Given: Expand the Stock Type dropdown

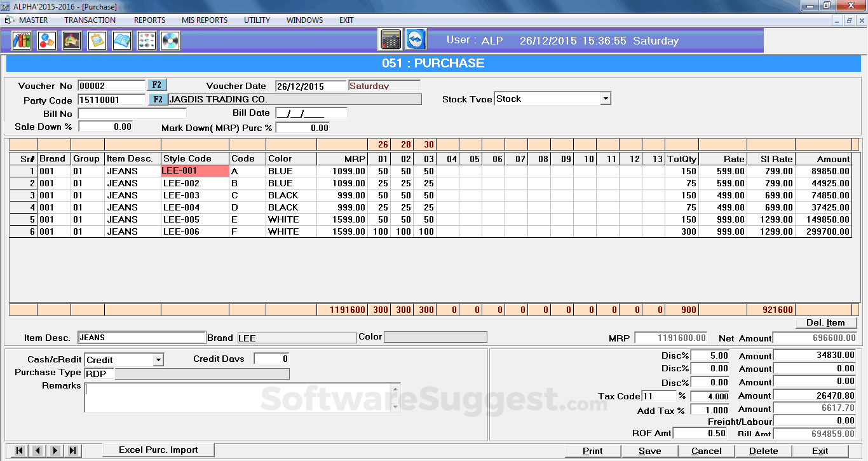Looking at the screenshot, I should [x=606, y=99].
